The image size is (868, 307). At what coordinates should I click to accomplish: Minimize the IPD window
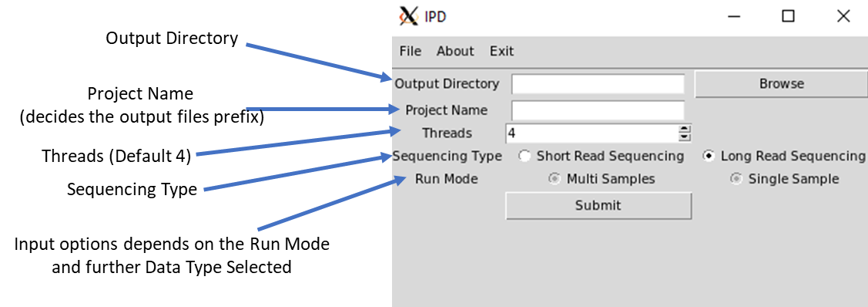tap(735, 17)
